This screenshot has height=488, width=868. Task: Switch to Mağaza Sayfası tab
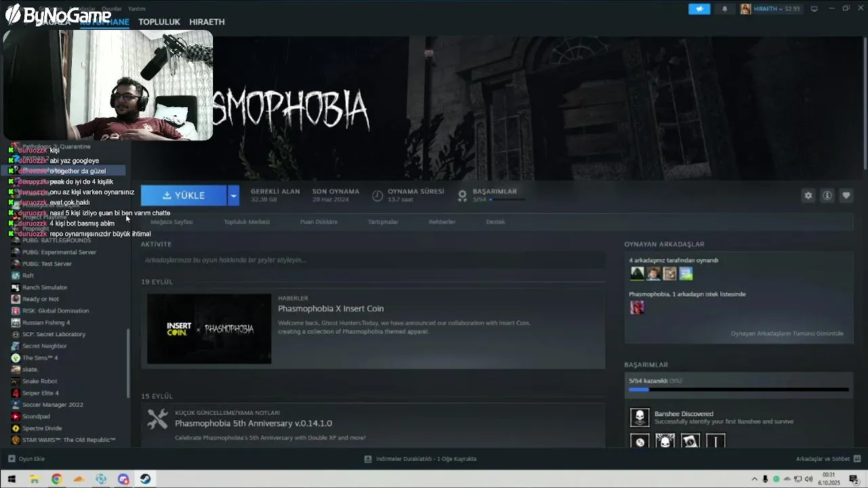(x=172, y=222)
